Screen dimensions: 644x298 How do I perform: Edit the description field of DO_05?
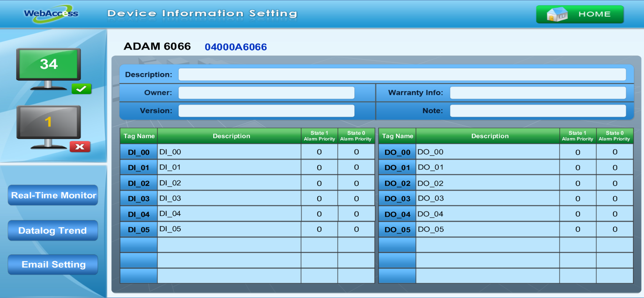click(x=488, y=230)
